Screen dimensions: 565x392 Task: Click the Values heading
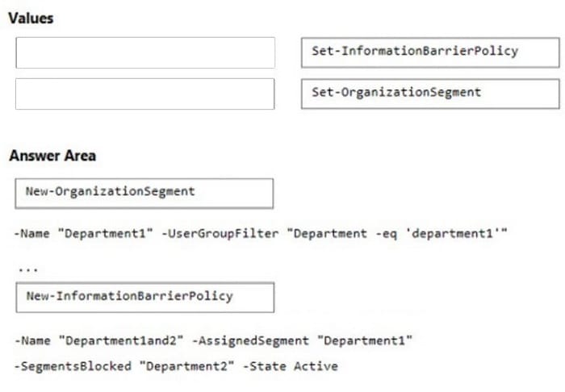click(x=31, y=18)
